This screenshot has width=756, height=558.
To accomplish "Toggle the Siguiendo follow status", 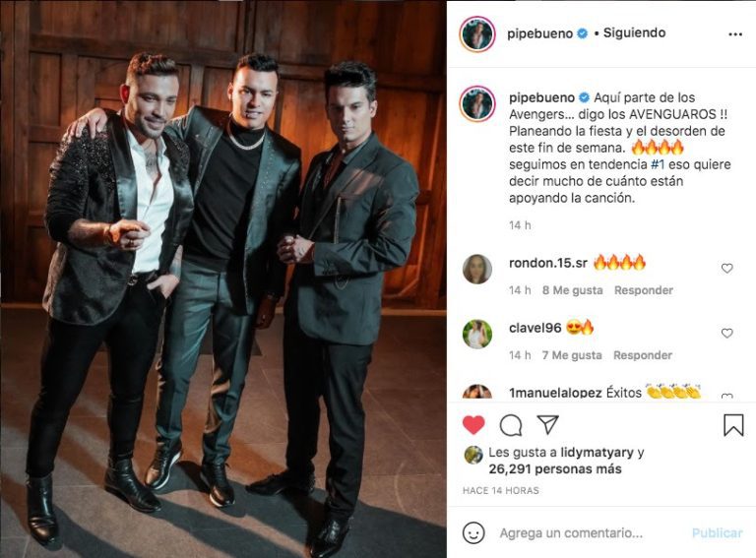I will (635, 32).
